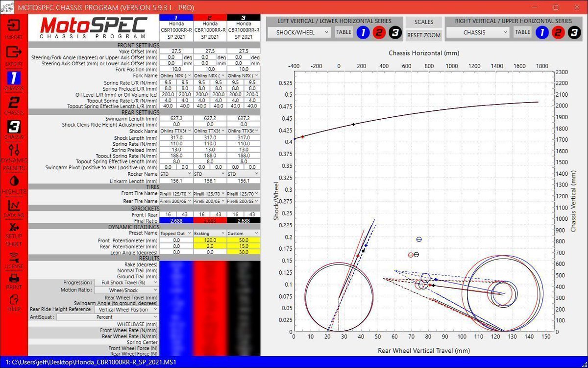Click column 1 Yoke Offset field
This screenshot has width=588, height=368.
tap(176, 51)
